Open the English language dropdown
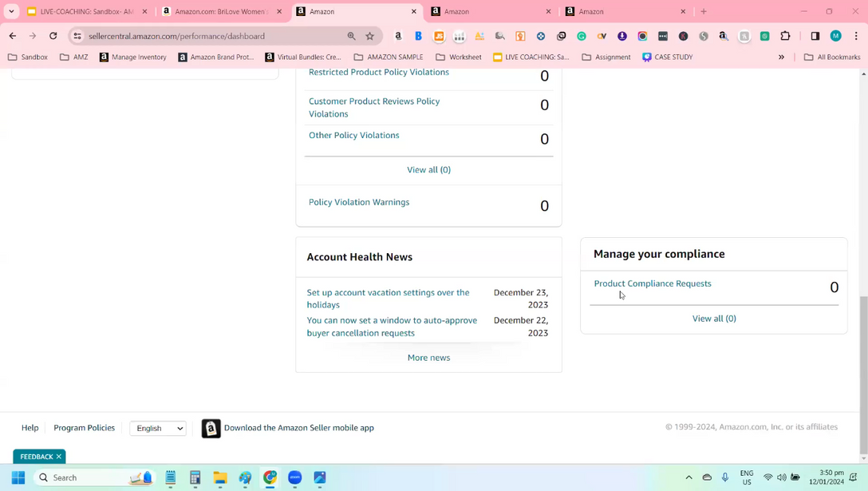The height and width of the screenshot is (491, 868). pyautogui.click(x=158, y=429)
